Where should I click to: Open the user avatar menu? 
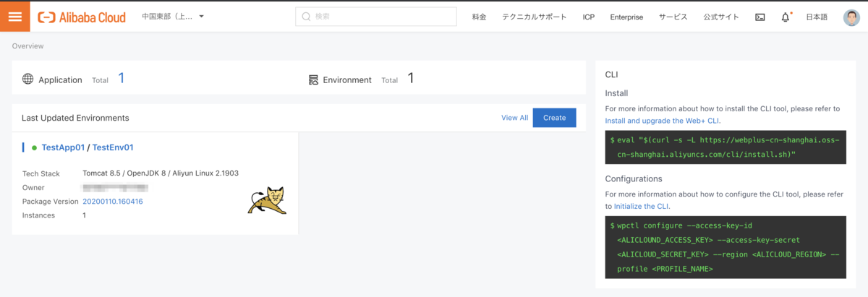point(851,17)
